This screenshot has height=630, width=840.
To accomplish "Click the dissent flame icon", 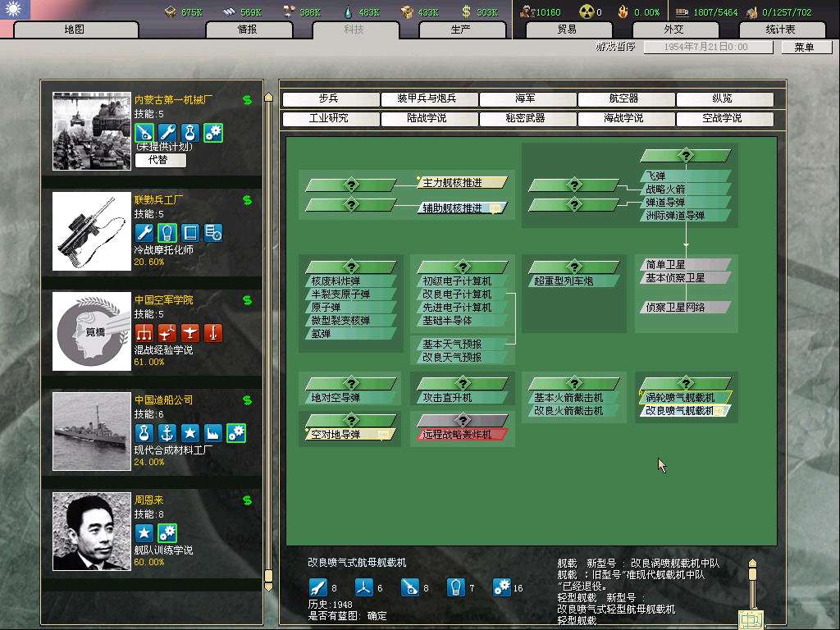I will coord(623,11).
